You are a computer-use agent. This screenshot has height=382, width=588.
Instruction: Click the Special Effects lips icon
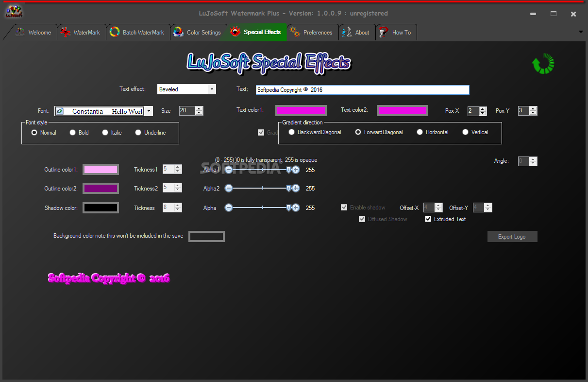pos(235,32)
